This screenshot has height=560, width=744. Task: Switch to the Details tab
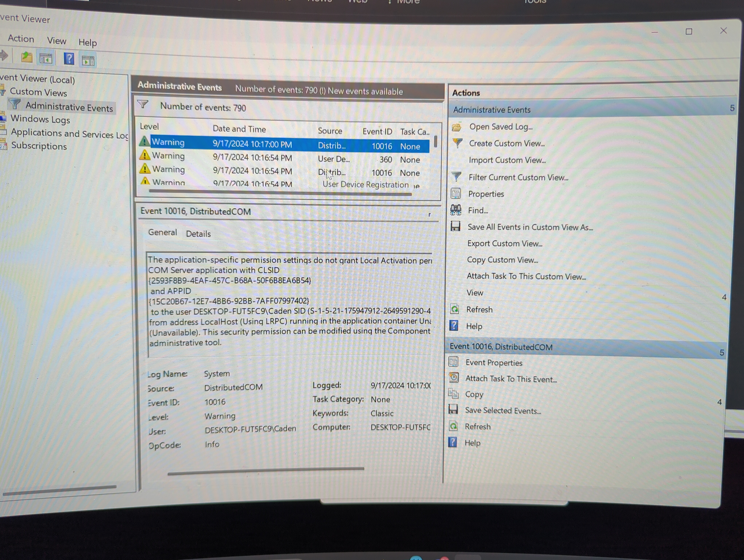coord(198,234)
